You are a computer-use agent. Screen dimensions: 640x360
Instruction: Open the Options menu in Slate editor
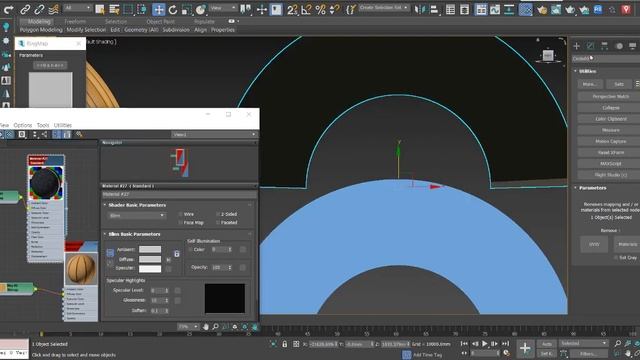point(23,125)
